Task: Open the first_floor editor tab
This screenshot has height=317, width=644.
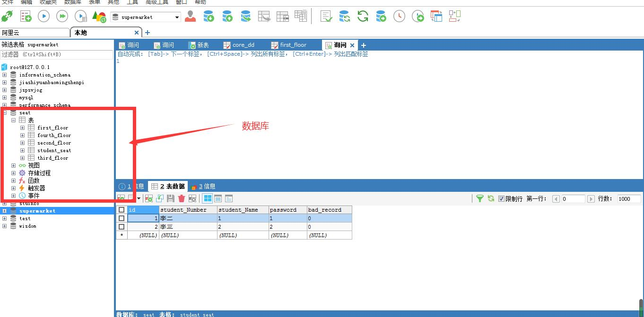Action: [x=289, y=45]
